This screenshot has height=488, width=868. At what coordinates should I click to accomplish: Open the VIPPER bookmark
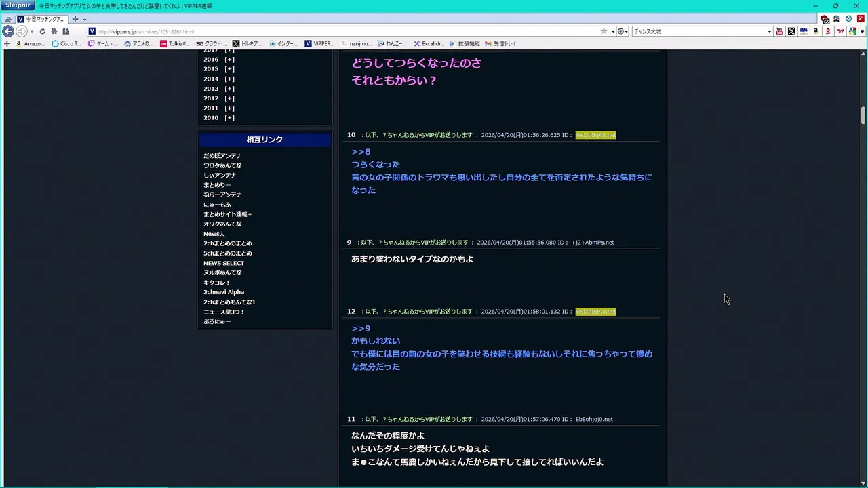[x=319, y=43]
